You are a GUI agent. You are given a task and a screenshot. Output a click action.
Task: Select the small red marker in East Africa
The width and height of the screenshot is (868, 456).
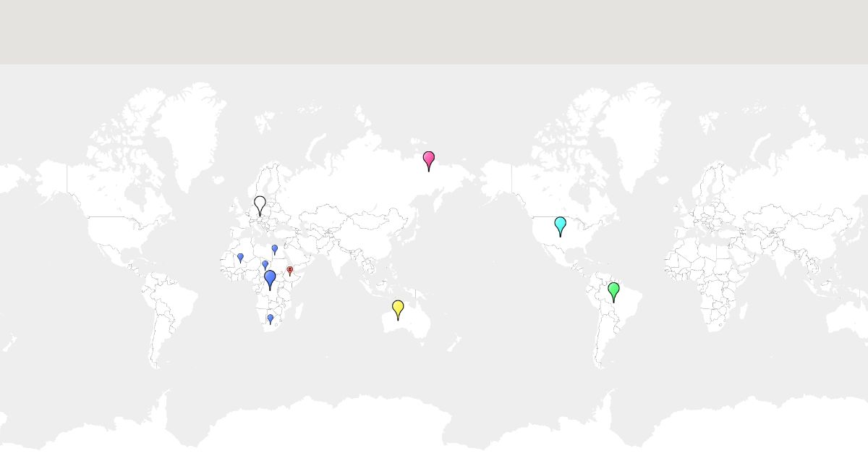click(290, 271)
